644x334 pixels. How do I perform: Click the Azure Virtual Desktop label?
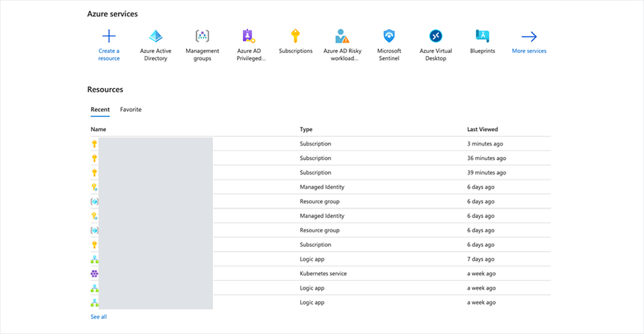click(x=436, y=55)
